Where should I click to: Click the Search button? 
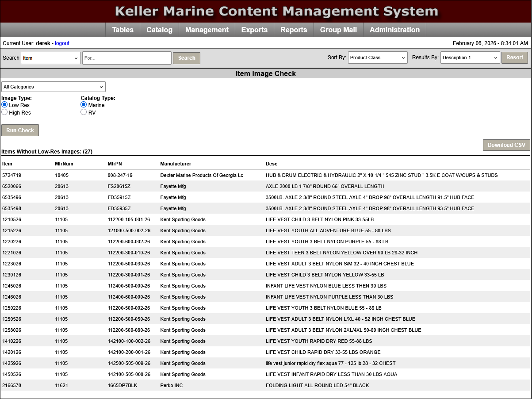(x=186, y=58)
